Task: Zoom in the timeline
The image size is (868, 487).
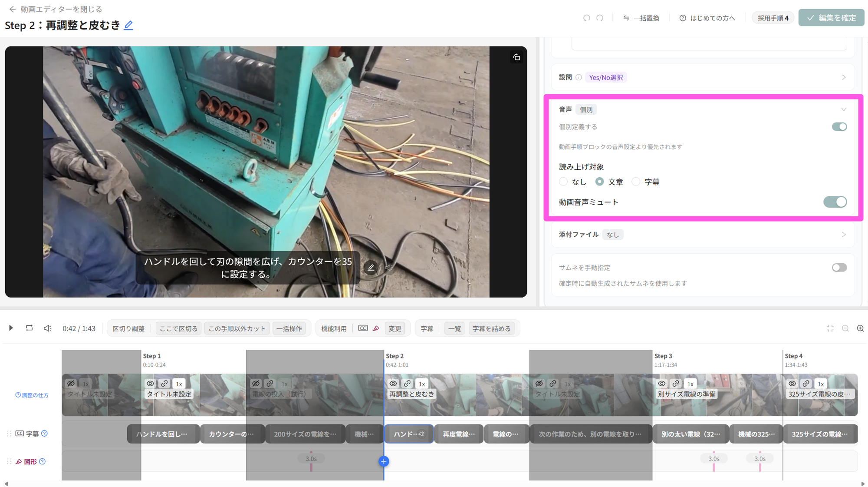Action: click(x=861, y=328)
